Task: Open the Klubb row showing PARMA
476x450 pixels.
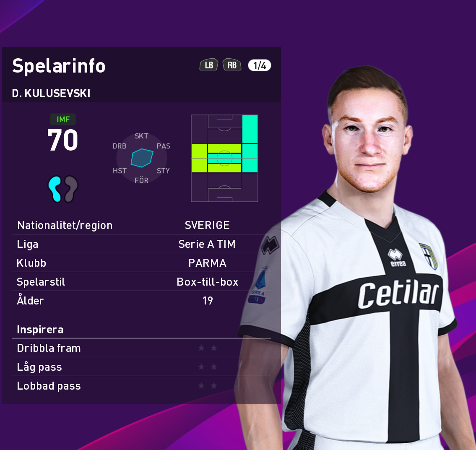Action: point(141,263)
